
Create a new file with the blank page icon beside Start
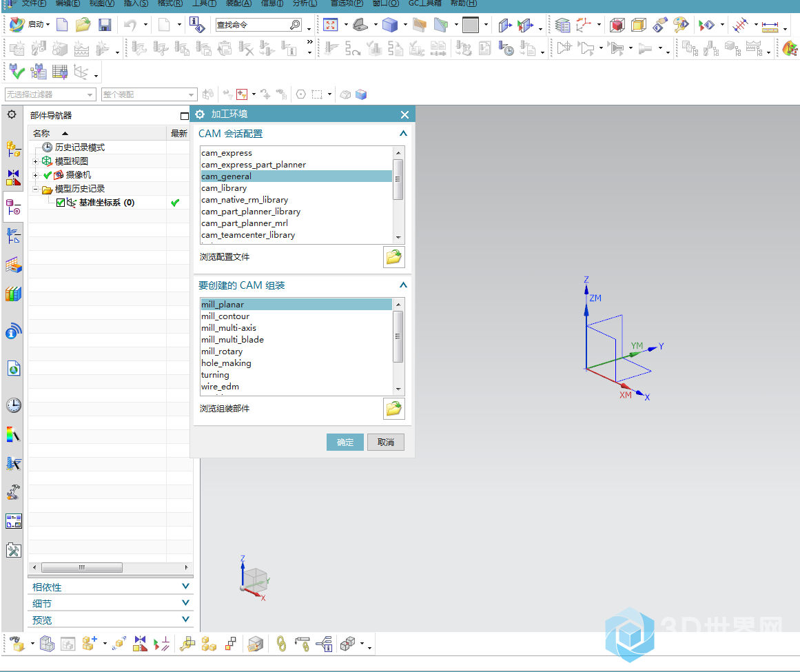tap(62, 25)
